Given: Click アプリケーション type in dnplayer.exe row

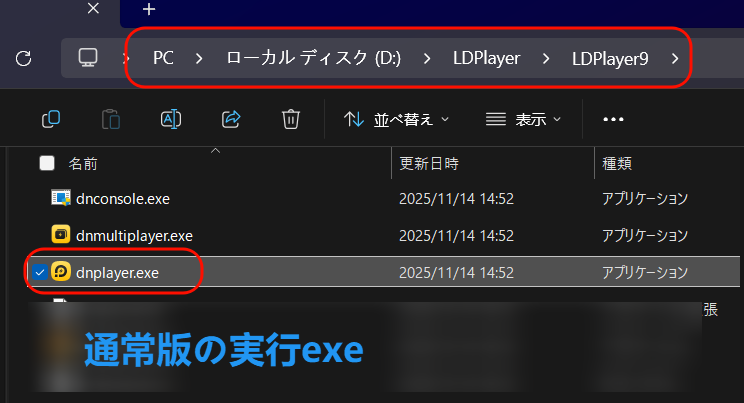Looking at the screenshot, I should (645, 272).
